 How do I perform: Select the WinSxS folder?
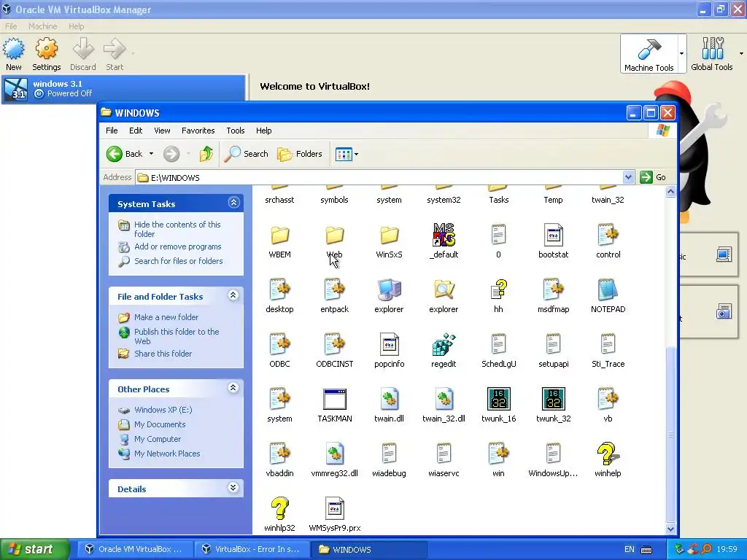click(389, 236)
